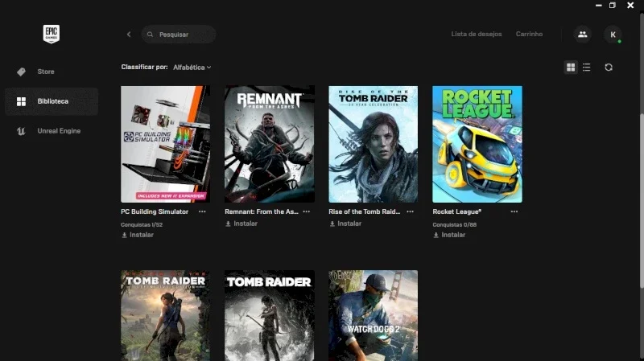The image size is (644, 361).
Task: Click the Biblioteca grid icon
Action: tap(22, 101)
